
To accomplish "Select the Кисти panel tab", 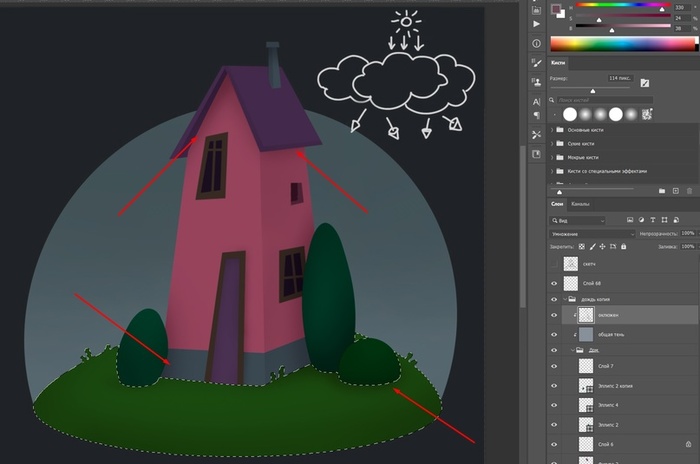I will [559, 63].
